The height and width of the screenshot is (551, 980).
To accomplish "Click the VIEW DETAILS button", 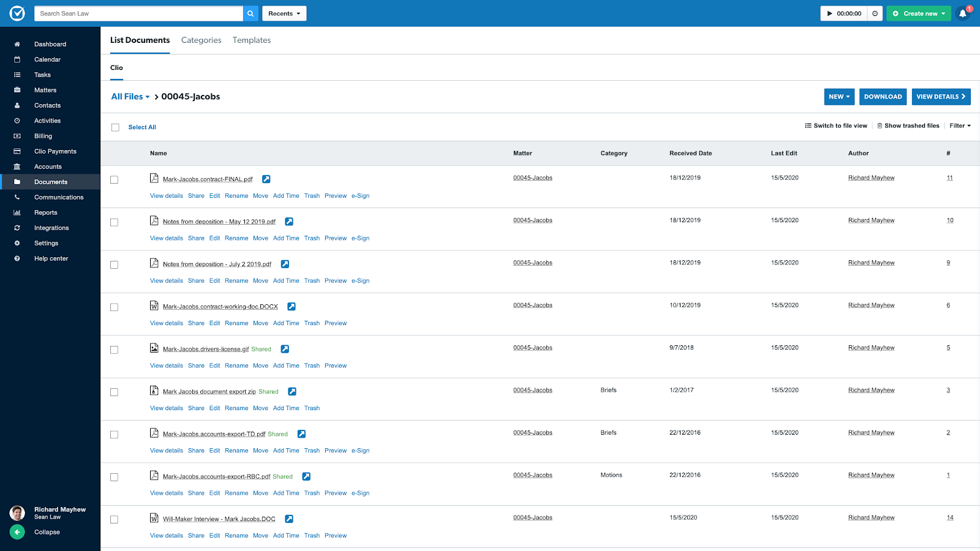I will (x=941, y=97).
